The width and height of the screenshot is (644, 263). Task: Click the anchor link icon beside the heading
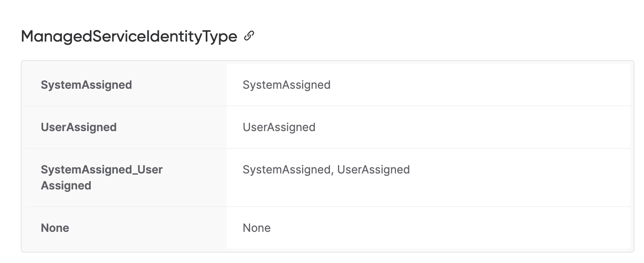(249, 36)
